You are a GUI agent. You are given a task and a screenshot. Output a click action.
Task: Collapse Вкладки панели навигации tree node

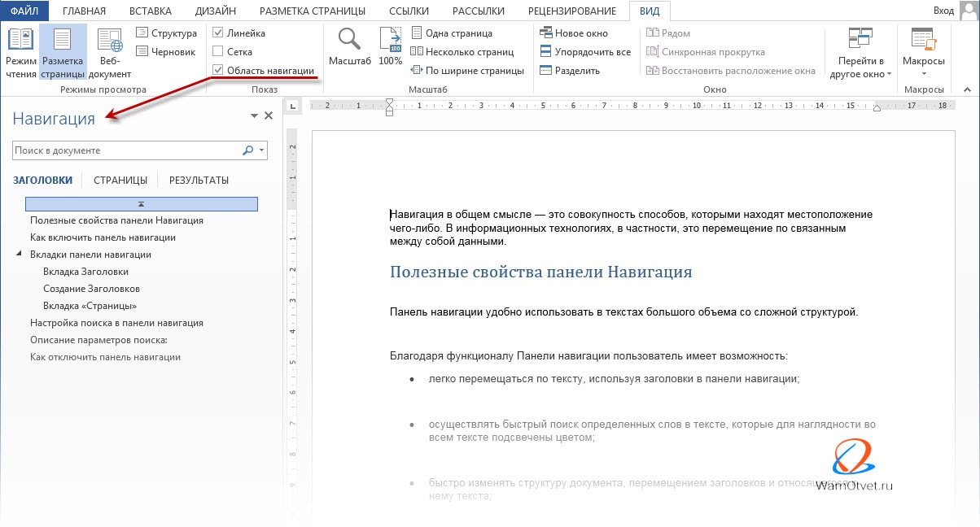click(19, 255)
